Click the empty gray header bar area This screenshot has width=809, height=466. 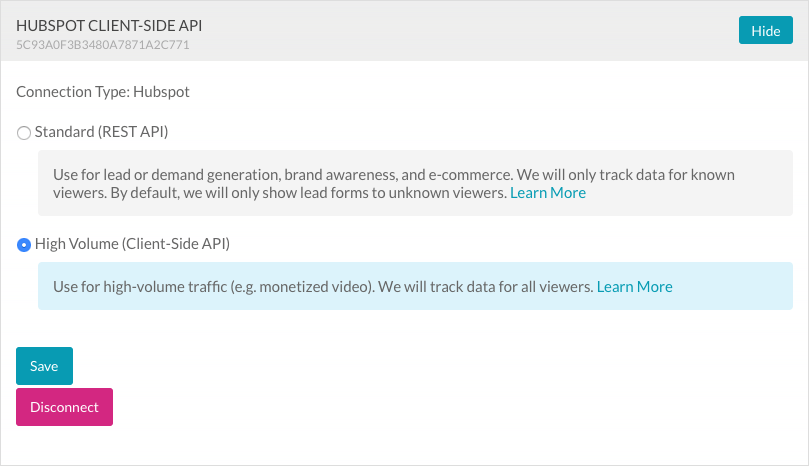450,31
